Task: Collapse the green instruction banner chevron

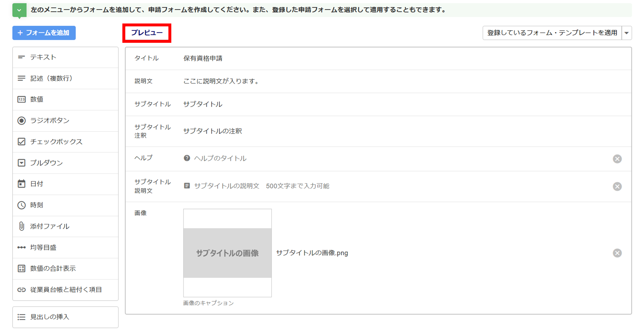Action: click(x=19, y=10)
